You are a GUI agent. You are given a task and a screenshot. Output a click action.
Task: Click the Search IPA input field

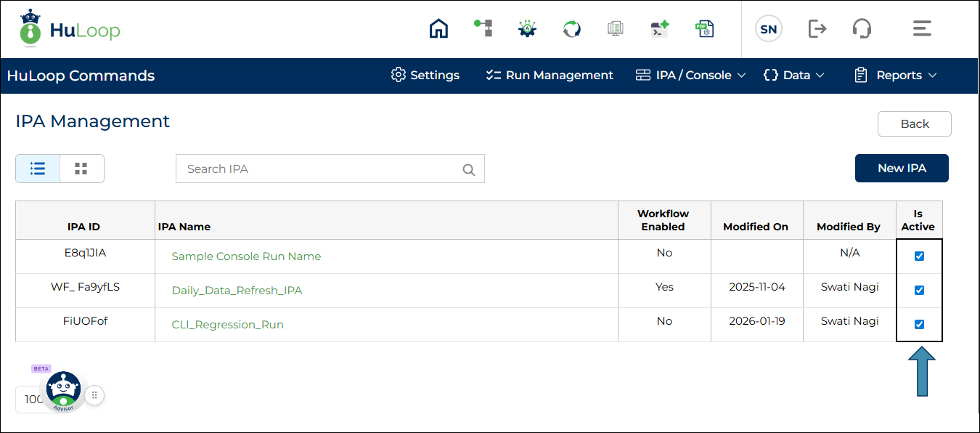pyautogui.click(x=319, y=169)
